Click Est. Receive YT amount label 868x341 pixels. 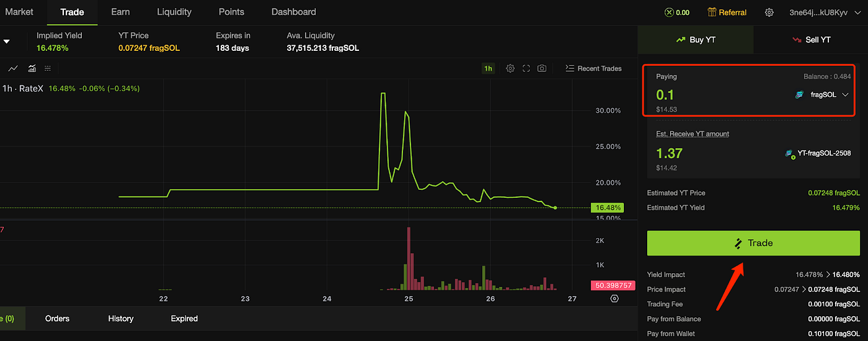click(x=693, y=134)
